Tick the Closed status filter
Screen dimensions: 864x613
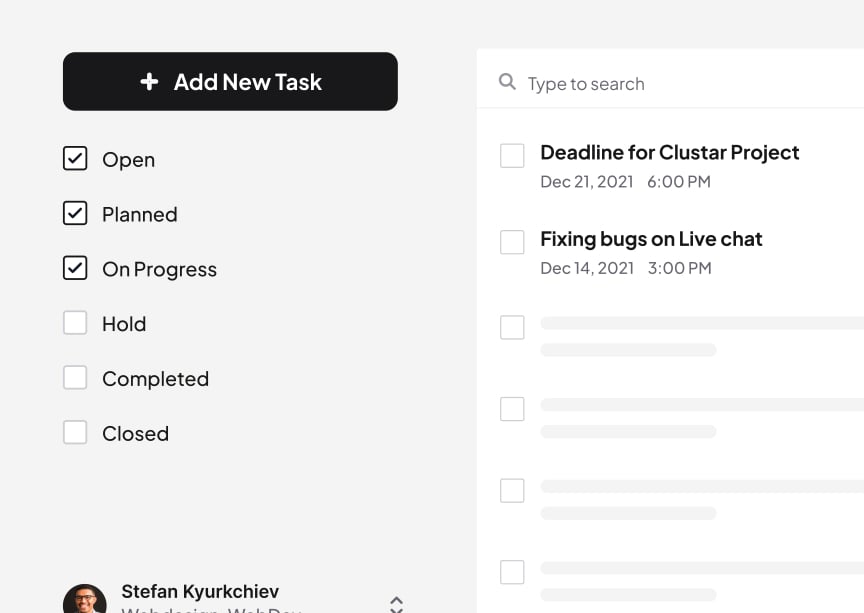(x=75, y=432)
